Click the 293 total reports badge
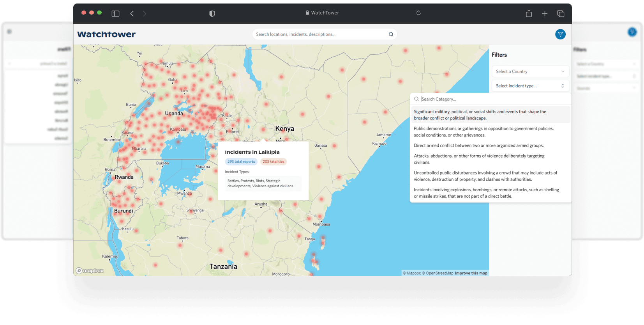This screenshot has width=644, height=325. [x=241, y=162]
